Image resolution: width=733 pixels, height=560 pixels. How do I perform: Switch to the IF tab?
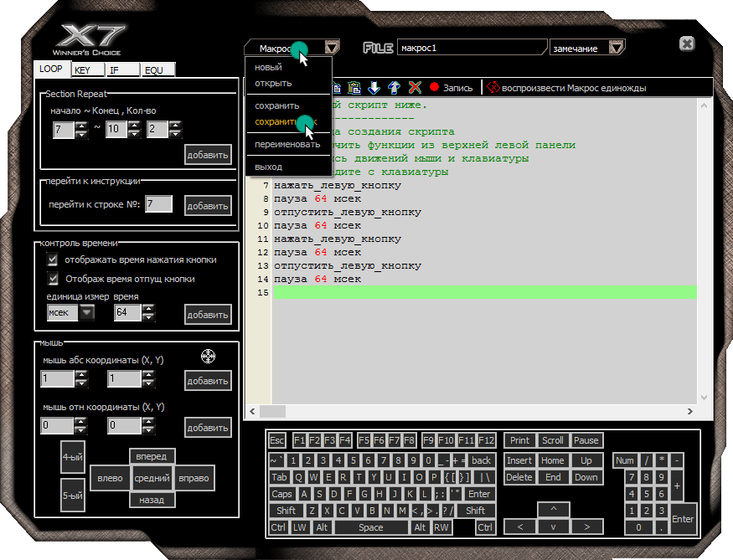(122, 70)
